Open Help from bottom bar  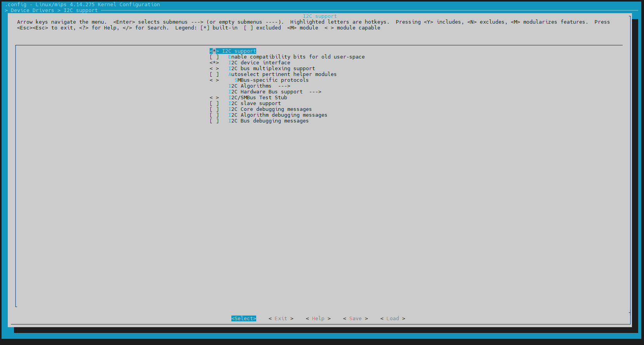coord(318,319)
